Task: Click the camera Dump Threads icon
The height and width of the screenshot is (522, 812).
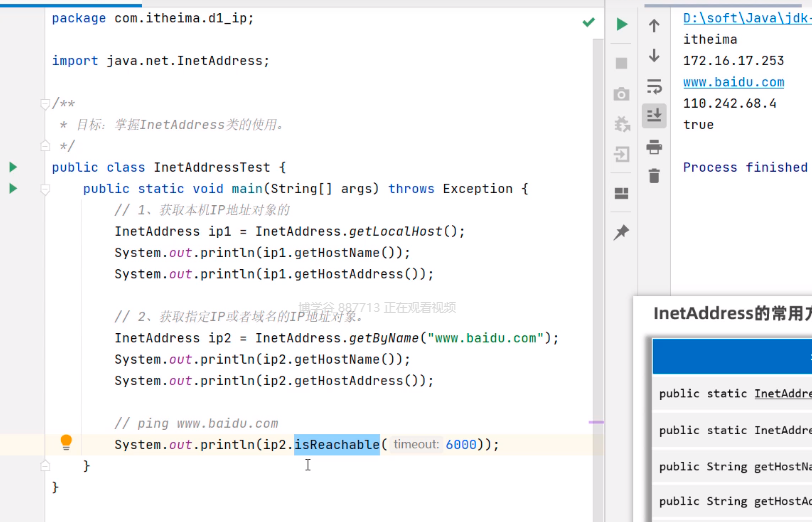Action: 621,94
